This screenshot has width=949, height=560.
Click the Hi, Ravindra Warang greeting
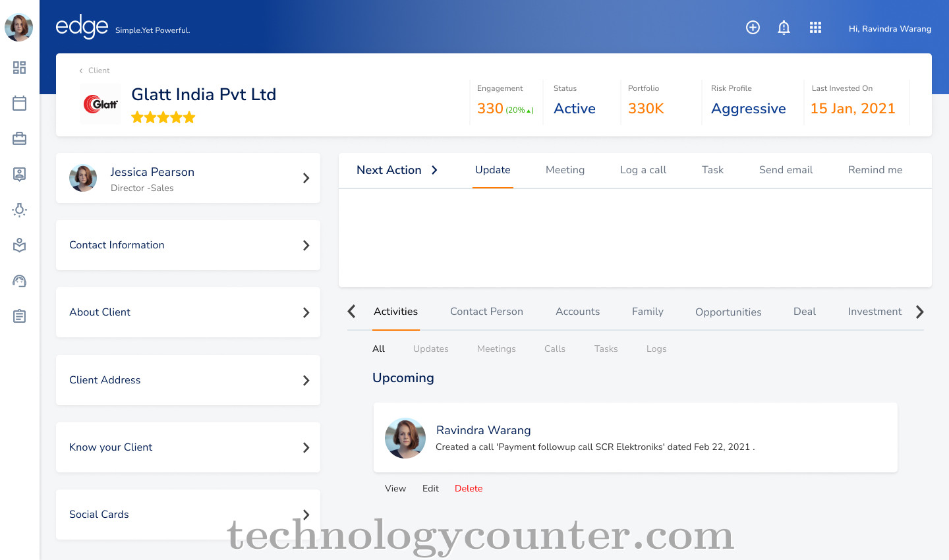(890, 28)
